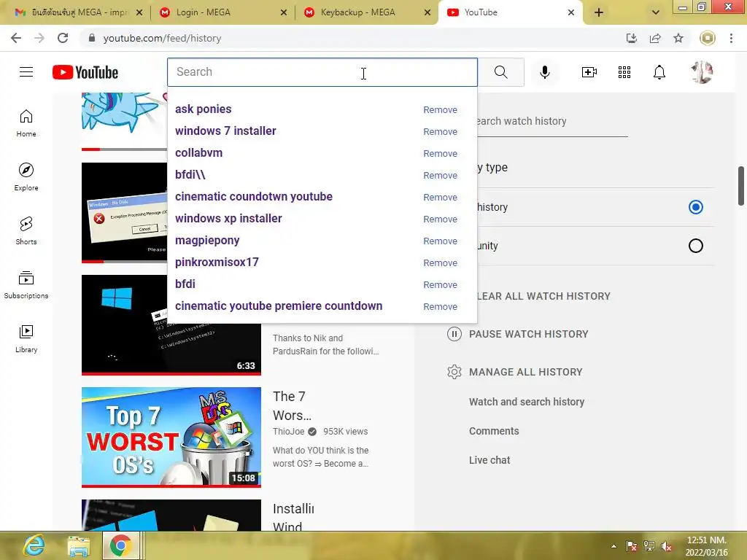Click the magnifier search button
Screen dimensions: 747x560
[x=500, y=72]
